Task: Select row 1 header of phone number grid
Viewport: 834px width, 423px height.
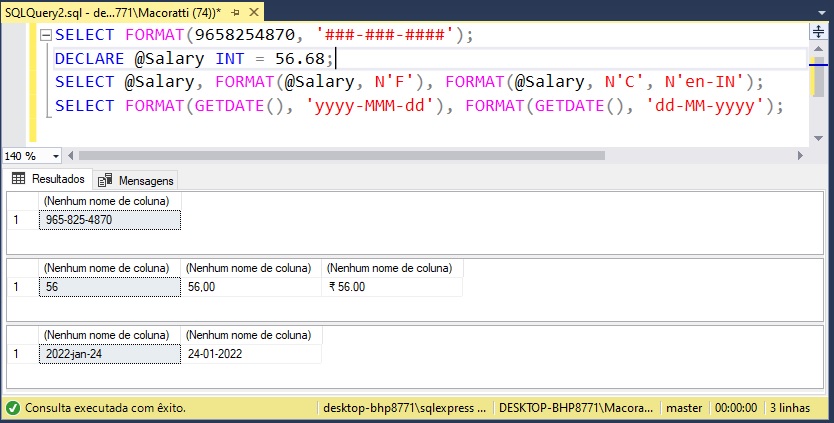Action: 22,220
